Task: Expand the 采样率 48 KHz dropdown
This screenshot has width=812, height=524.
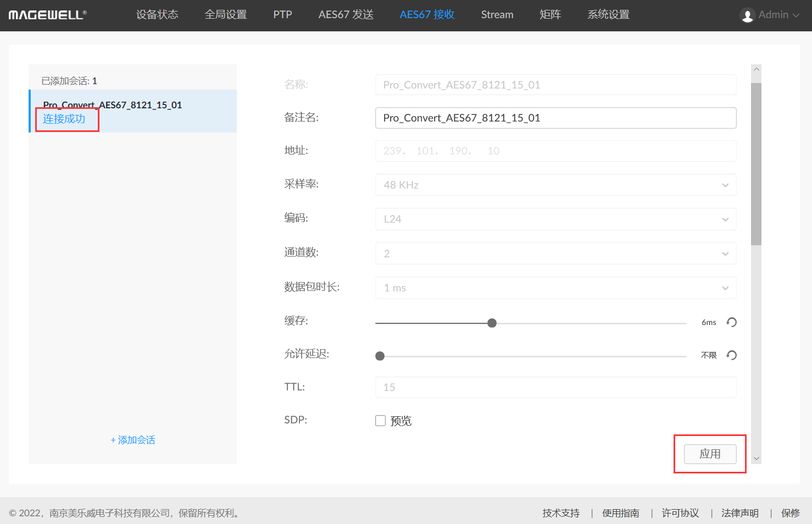Action: [x=555, y=185]
